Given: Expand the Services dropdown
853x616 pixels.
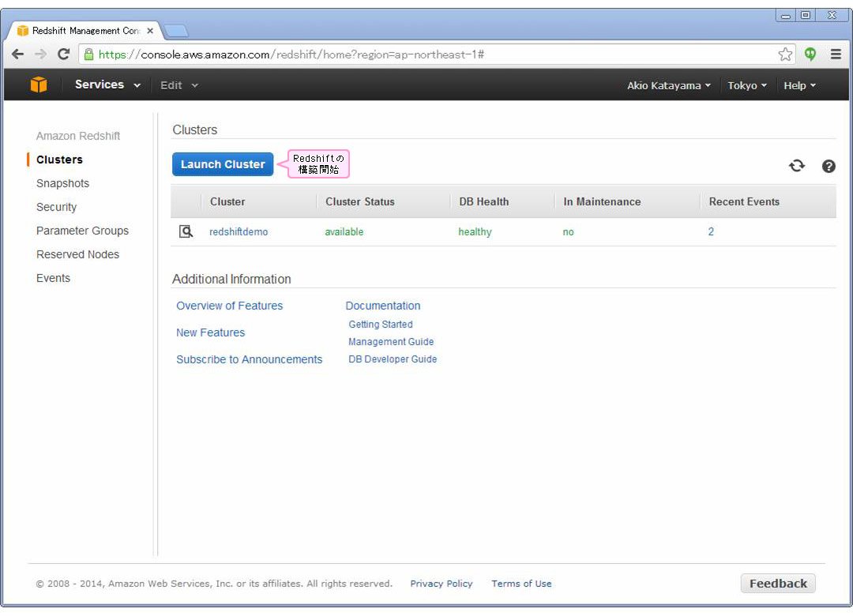Looking at the screenshot, I should tap(107, 85).
